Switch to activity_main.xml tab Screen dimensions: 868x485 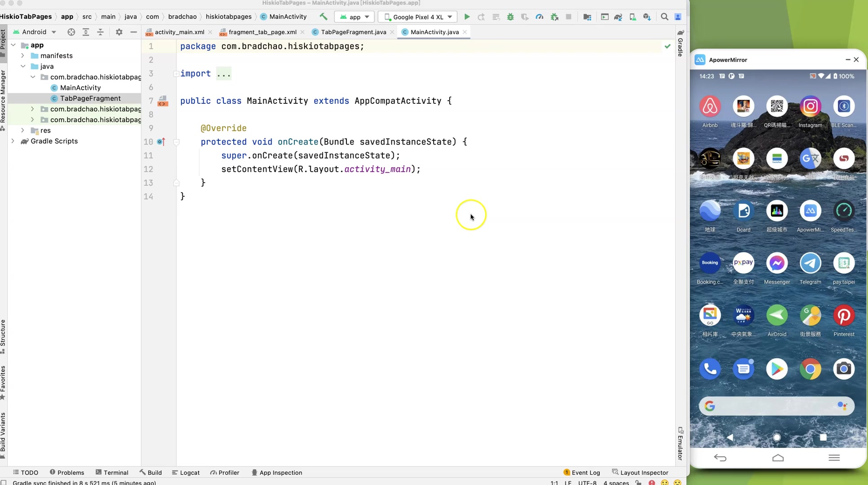click(179, 32)
